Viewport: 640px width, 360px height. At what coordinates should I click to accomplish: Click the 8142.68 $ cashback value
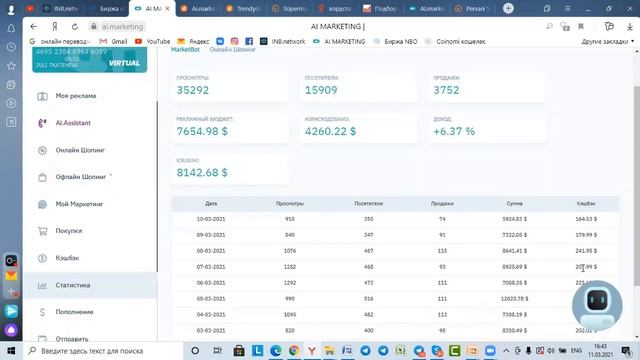click(202, 173)
